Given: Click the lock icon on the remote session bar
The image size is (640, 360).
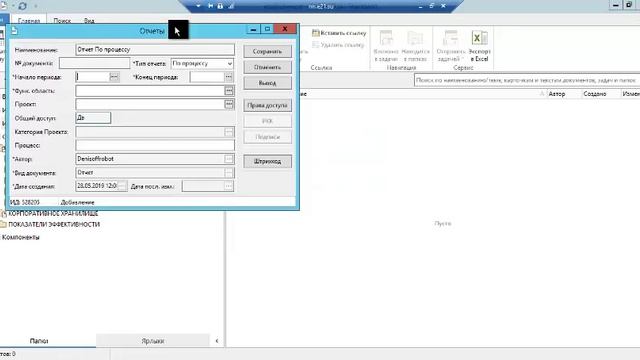Looking at the screenshot, I should [x=220, y=6].
